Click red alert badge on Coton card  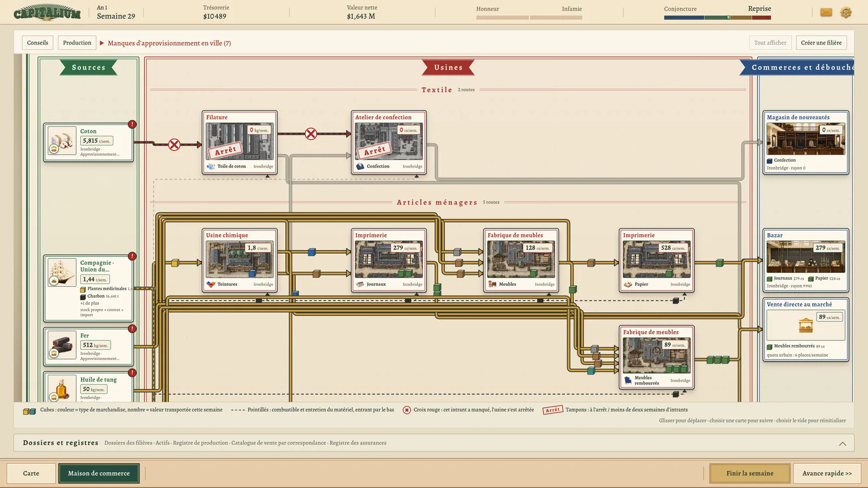132,124
